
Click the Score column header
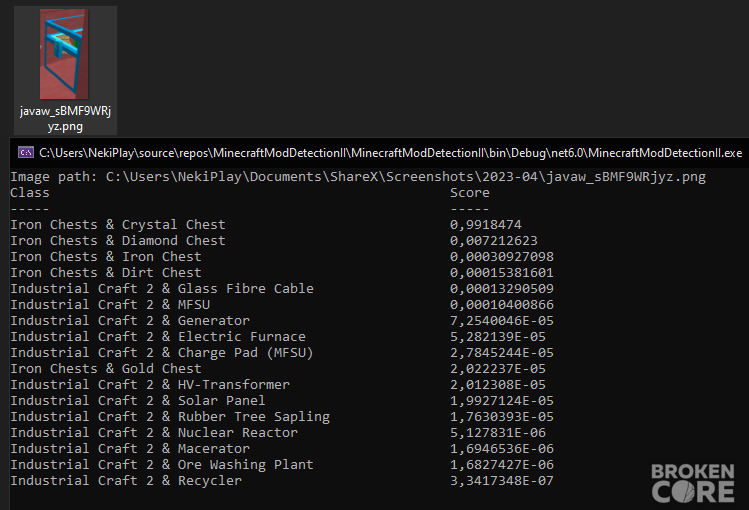[x=470, y=193]
